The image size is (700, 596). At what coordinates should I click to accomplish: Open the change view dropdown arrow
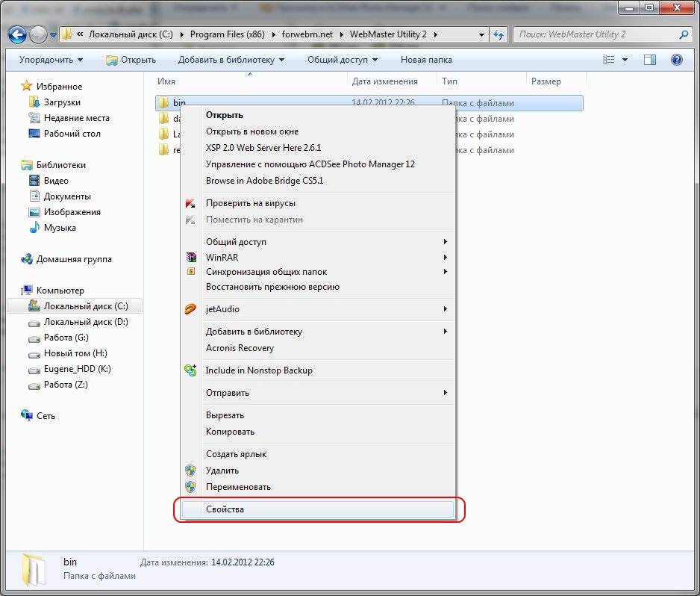pos(625,60)
